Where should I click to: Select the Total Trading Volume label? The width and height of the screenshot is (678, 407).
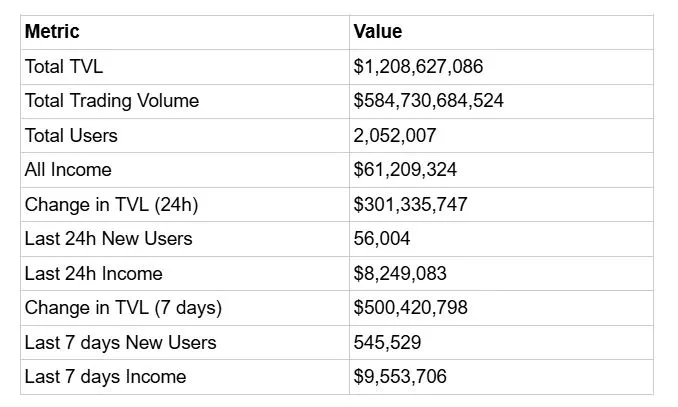(111, 101)
